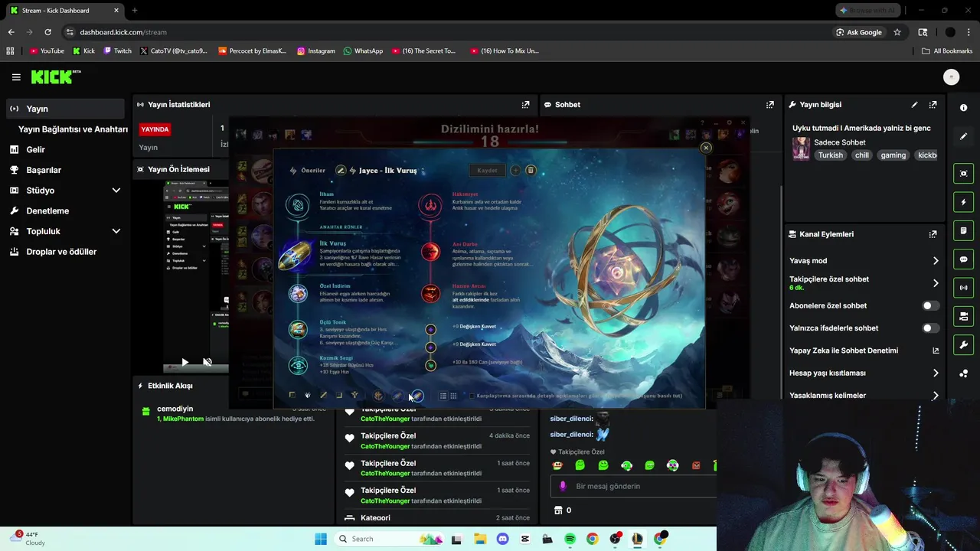
Task: Toggle the document panel icon in right sidebar
Action: click(963, 230)
